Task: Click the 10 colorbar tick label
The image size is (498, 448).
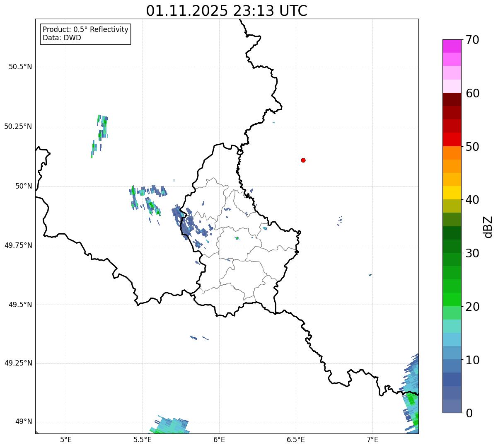Action: [472, 360]
